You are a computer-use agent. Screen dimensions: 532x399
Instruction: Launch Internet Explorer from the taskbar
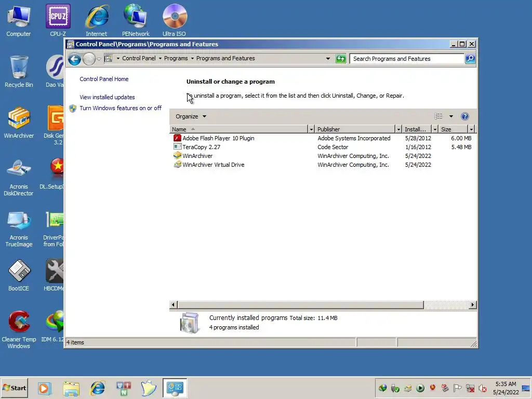98,388
